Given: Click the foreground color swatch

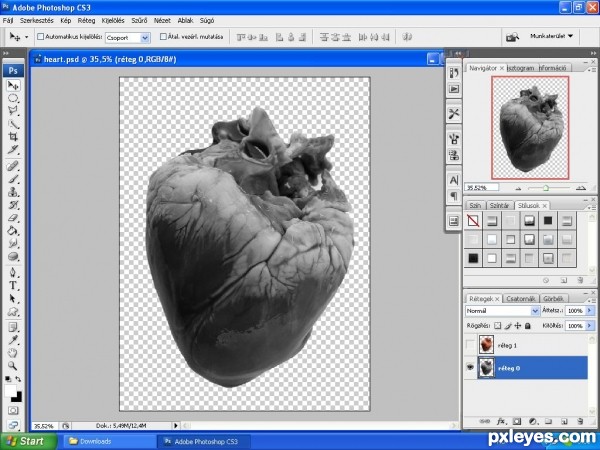Looking at the screenshot, I should [x=10, y=391].
